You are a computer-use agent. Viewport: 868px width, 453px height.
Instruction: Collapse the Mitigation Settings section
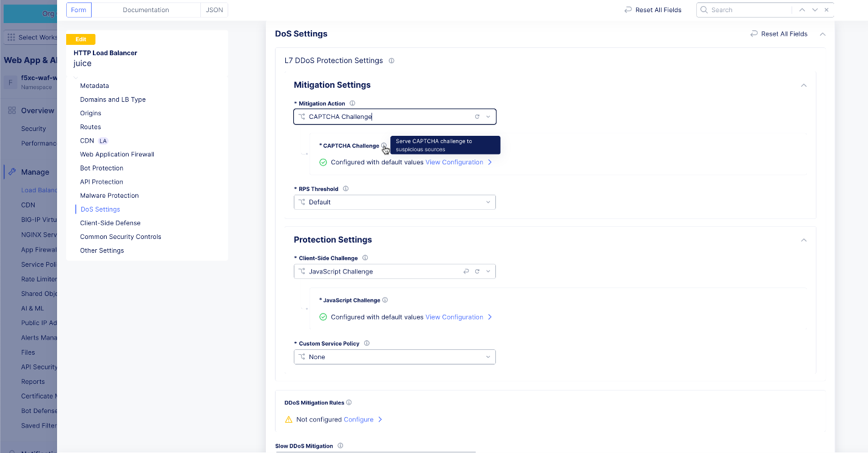tap(804, 86)
